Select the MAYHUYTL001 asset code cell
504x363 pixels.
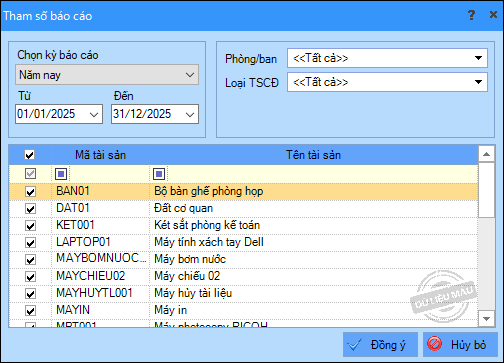100,293
